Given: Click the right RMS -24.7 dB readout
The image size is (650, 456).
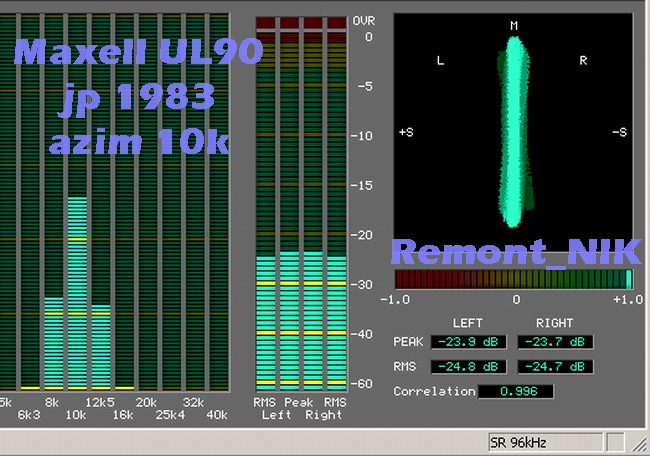Looking at the screenshot, I should 555,366.
